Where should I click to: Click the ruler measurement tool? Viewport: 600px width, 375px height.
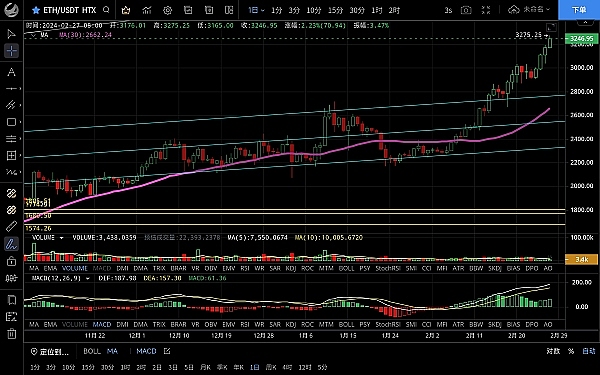[x=11, y=227]
